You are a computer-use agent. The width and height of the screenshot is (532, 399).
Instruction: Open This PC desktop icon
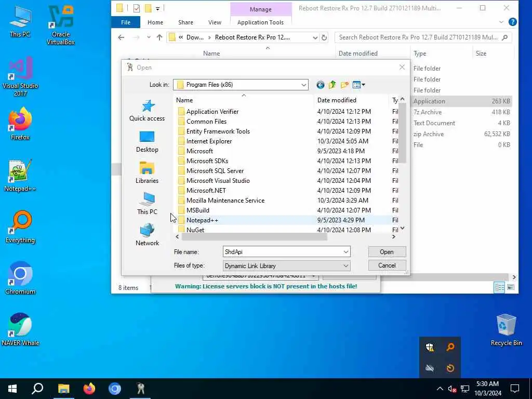[20, 22]
